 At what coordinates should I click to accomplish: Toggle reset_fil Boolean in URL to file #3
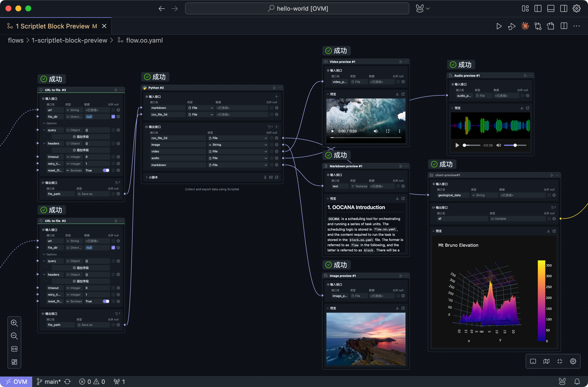click(x=106, y=170)
